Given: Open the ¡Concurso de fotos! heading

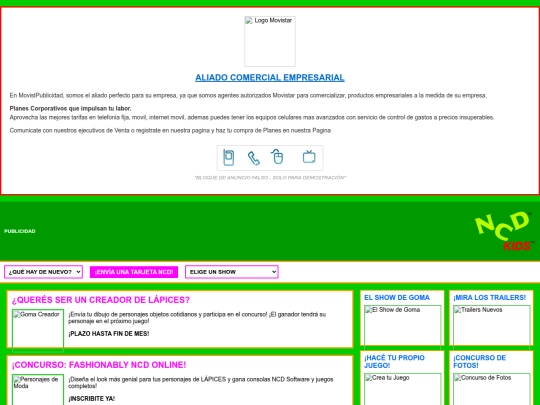Looking at the screenshot, I should tap(480, 362).
